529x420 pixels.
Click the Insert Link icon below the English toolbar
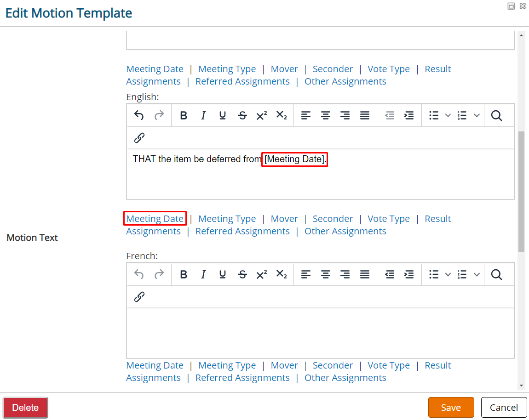click(139, 137)
